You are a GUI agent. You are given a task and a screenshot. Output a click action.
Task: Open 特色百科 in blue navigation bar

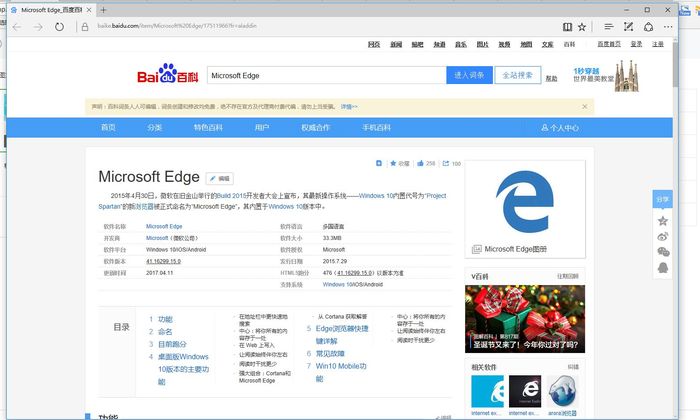click(x=208, y=128)
